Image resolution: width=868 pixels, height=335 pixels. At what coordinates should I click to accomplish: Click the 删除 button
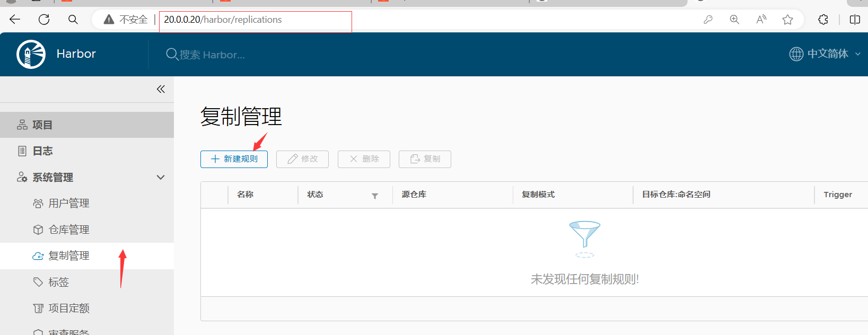364,159
